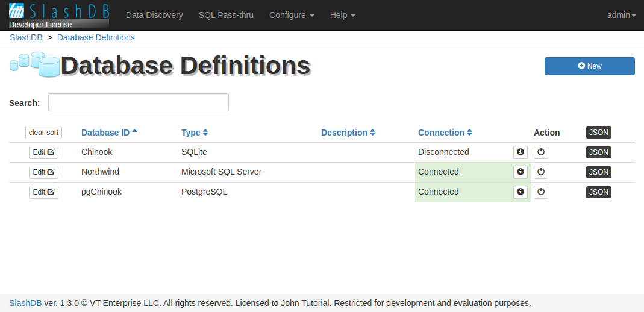This screenshot has width=644, height=312.
Task: Focus the Search input field
Action: (139, 102)
